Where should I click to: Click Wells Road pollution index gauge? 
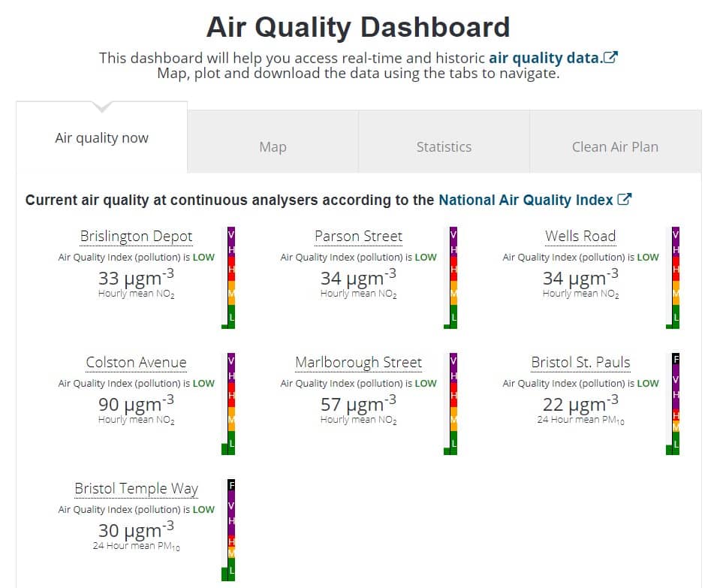(x=673, y=278)
